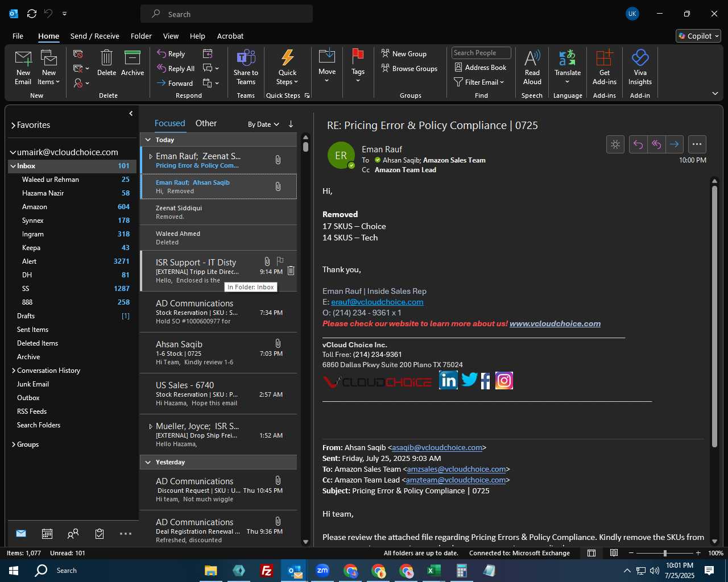Open the View tab

(x=171, y=36)
